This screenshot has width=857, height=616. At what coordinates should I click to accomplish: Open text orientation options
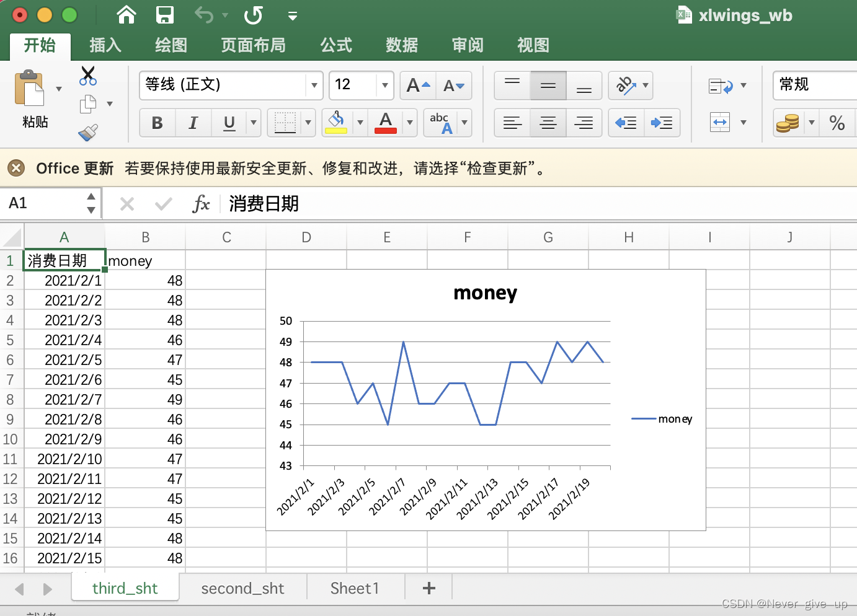point(631,86)
